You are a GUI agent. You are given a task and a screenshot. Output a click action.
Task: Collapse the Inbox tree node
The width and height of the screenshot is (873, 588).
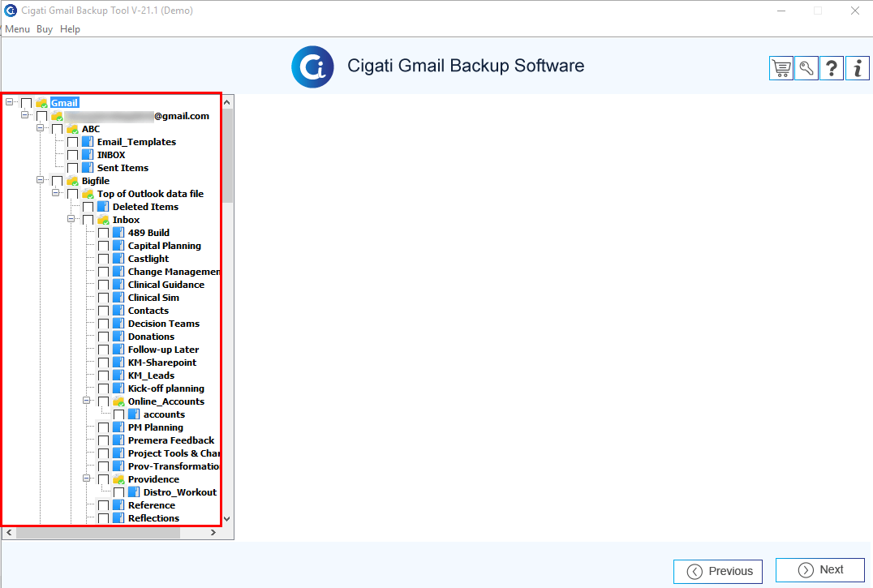pyautogui.click(x=71, y=219)
